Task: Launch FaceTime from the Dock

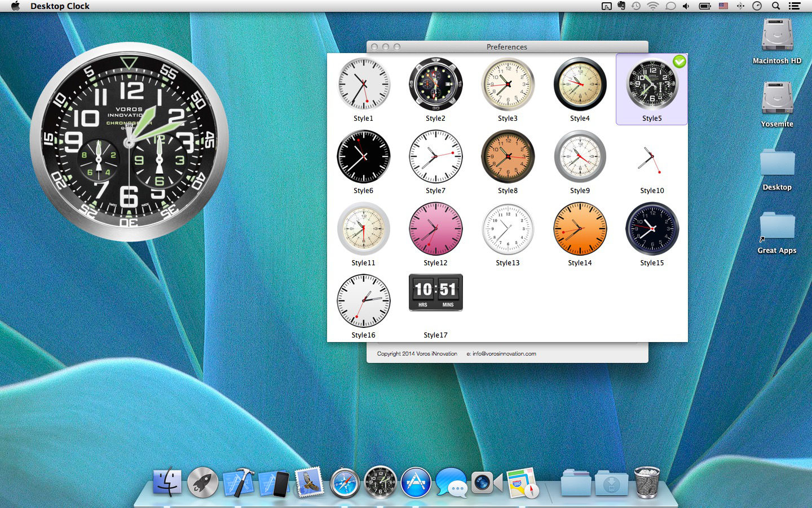Action: (x=487, y=483)
